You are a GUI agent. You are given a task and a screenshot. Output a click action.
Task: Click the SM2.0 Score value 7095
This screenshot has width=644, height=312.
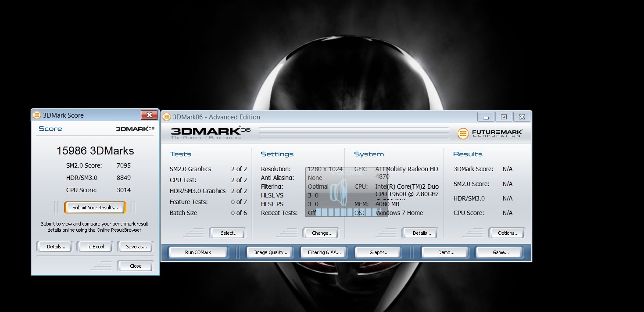124,165
